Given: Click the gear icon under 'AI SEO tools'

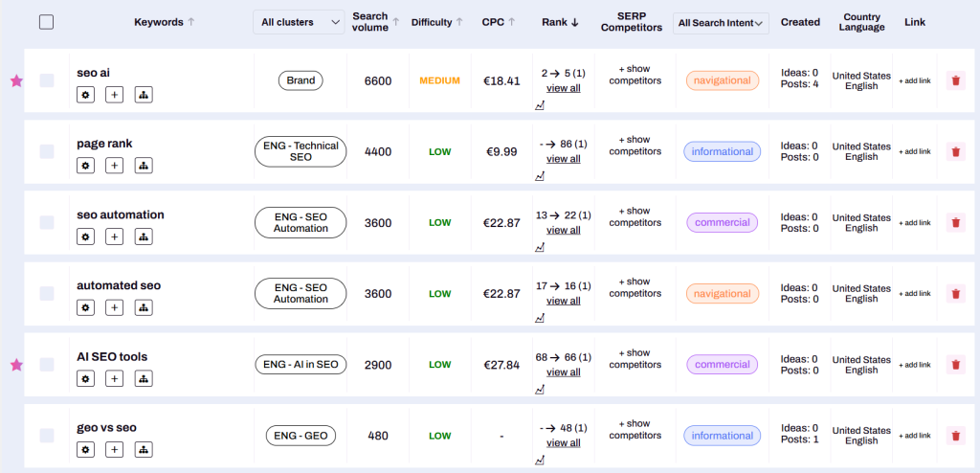Looking at the screenshot, I should pyautogui.click(x=85, y=378).
